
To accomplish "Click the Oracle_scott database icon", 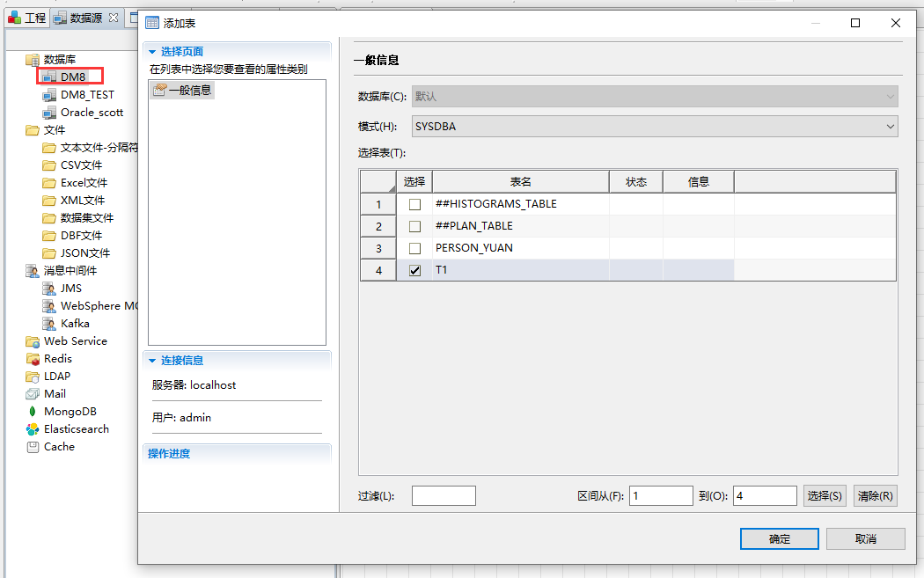I will (49, 113).
